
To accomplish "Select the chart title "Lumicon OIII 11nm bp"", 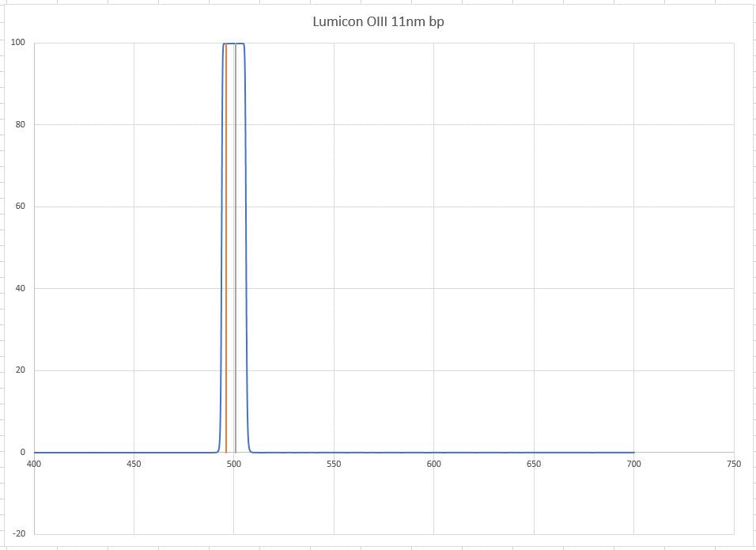I will (378, 21).
